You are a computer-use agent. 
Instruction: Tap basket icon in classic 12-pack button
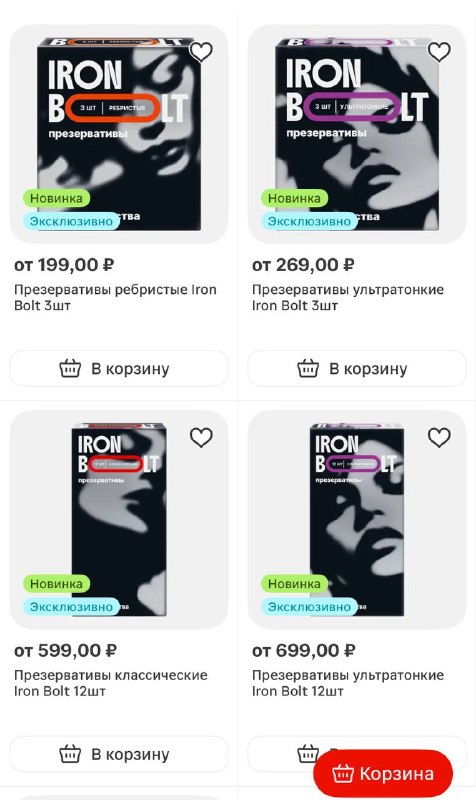click(x=70, y=754)
